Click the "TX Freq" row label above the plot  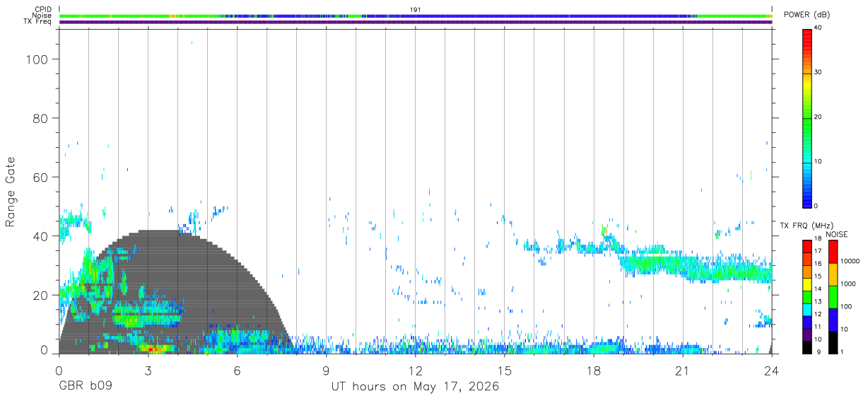point(38,22)
